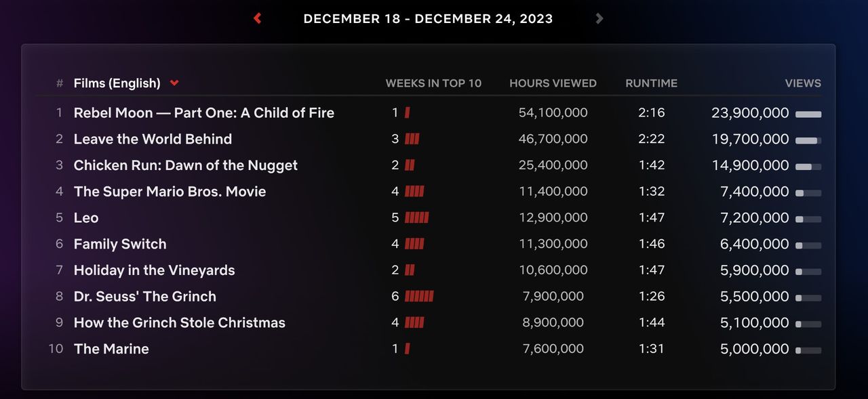Click the views bar for Rebel Moon

[x=808, y=114]
